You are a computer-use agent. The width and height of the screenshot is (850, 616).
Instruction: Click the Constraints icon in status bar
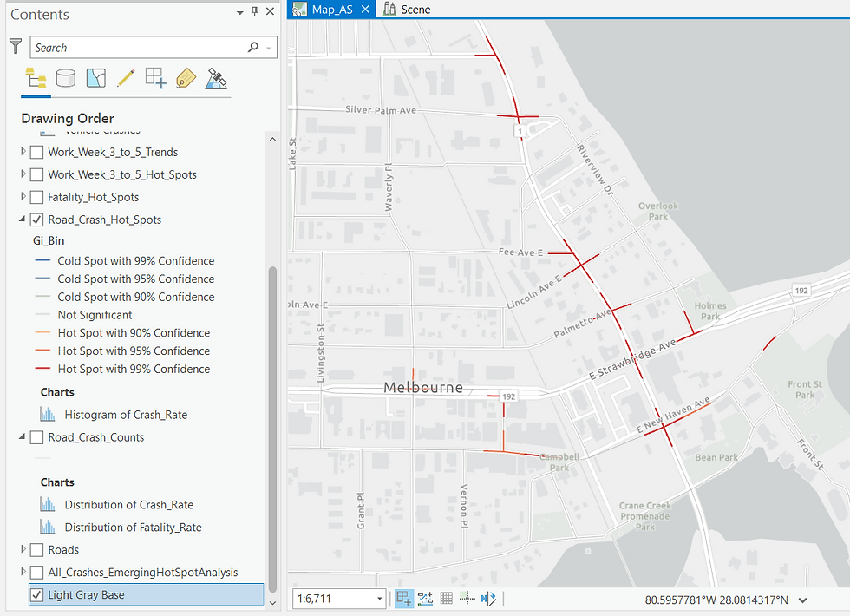point(426,599)
